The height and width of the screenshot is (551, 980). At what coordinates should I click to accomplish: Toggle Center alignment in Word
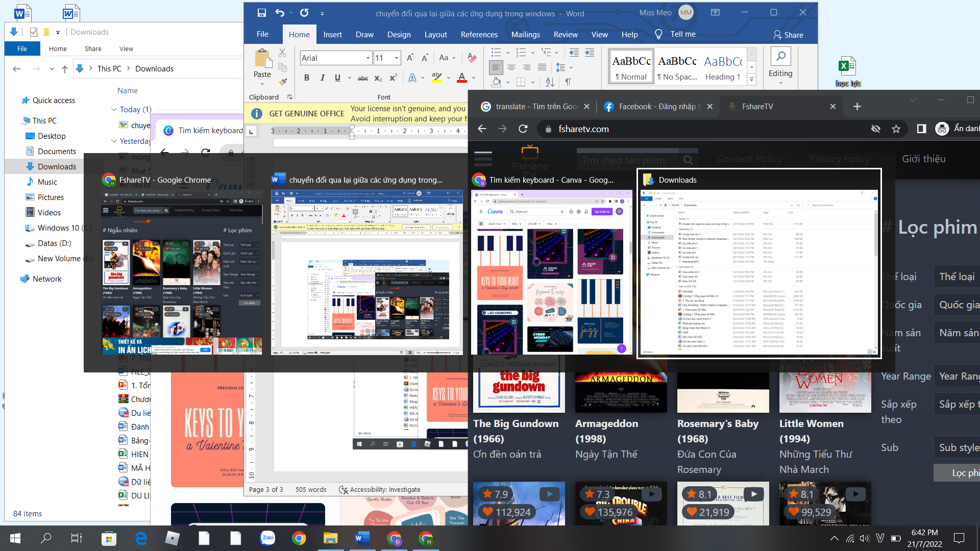pos(511,67)
